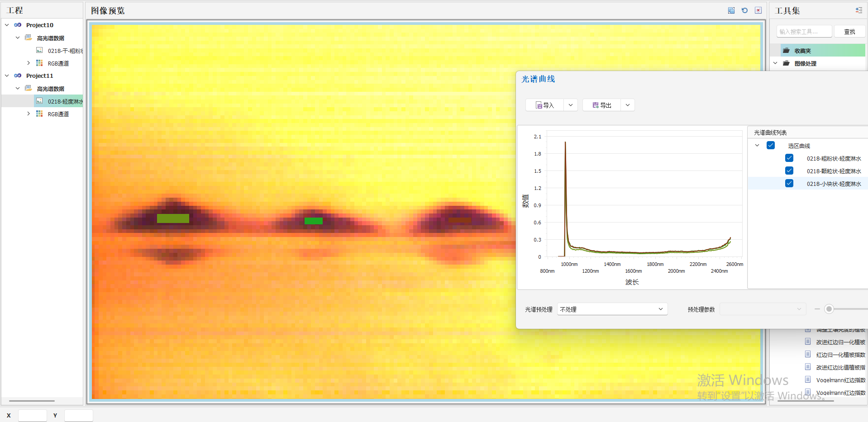This screenshot has height=422, width=868.
Task: Click the 输入搜索工具 search field
Action: 804,31
